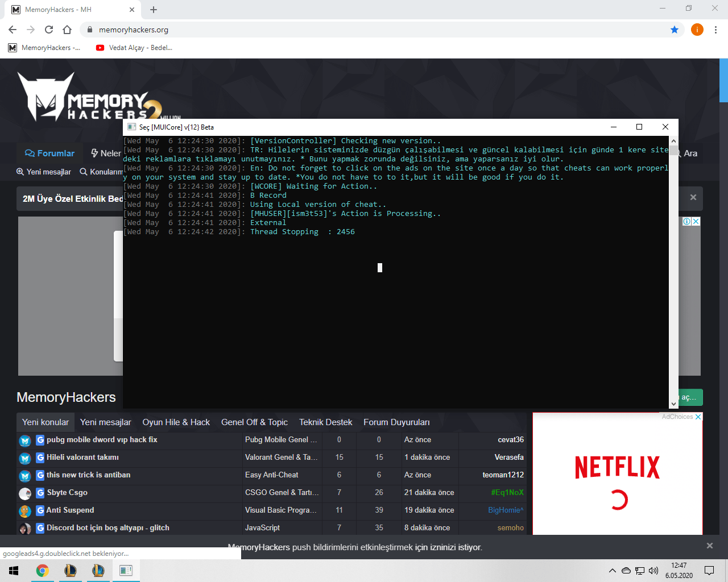Click the MUICore console icon in the taskbar

[x=126, y=571]
